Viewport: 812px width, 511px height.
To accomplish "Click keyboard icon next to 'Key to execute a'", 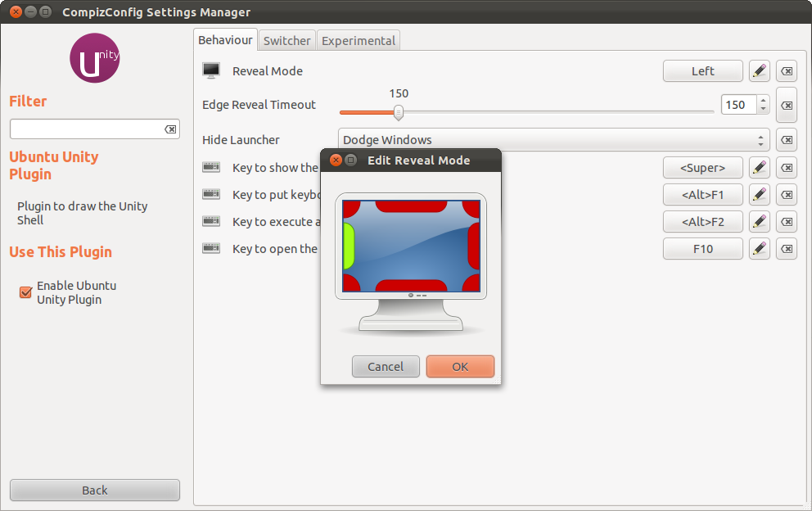I will point(211,221).
